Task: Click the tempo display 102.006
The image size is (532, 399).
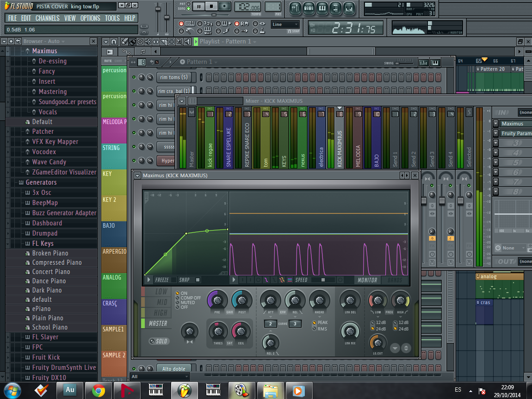Action: pyautogui.click(x=247, y=6)
